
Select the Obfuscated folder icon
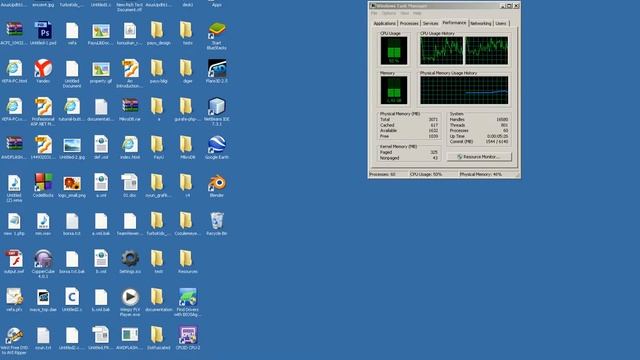pos(159,337)
